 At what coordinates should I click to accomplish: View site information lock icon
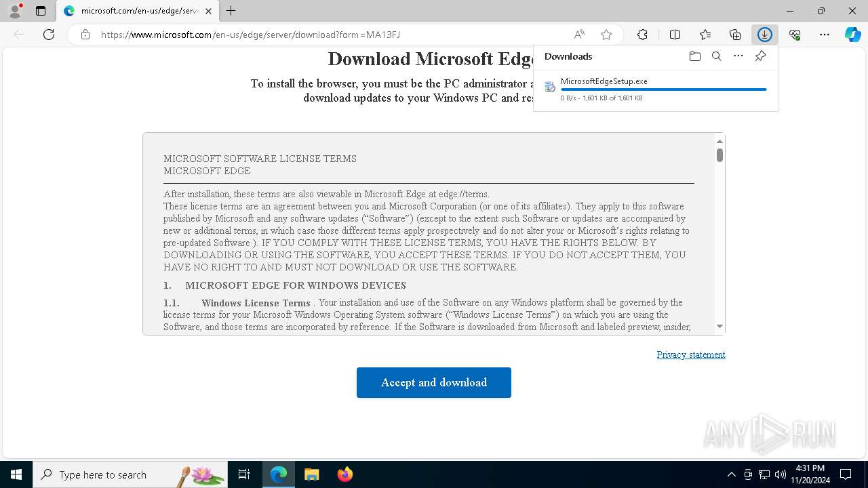click(85, 35)
